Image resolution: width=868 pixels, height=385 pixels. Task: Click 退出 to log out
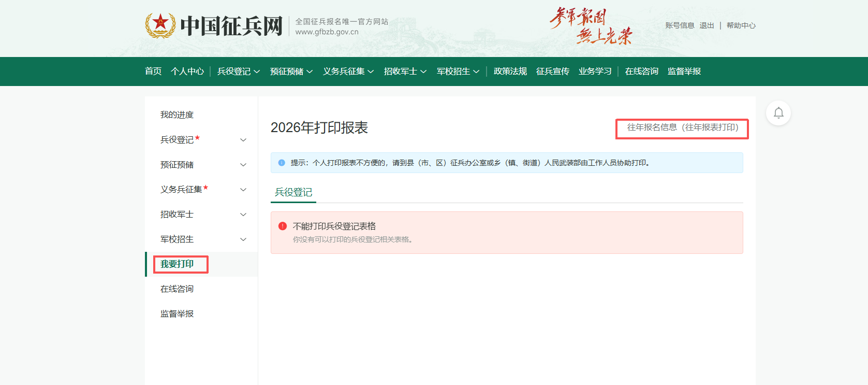(707, 25)
